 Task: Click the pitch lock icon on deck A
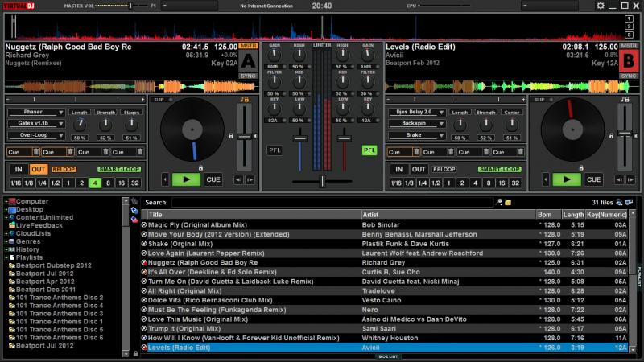click(231, 136)
